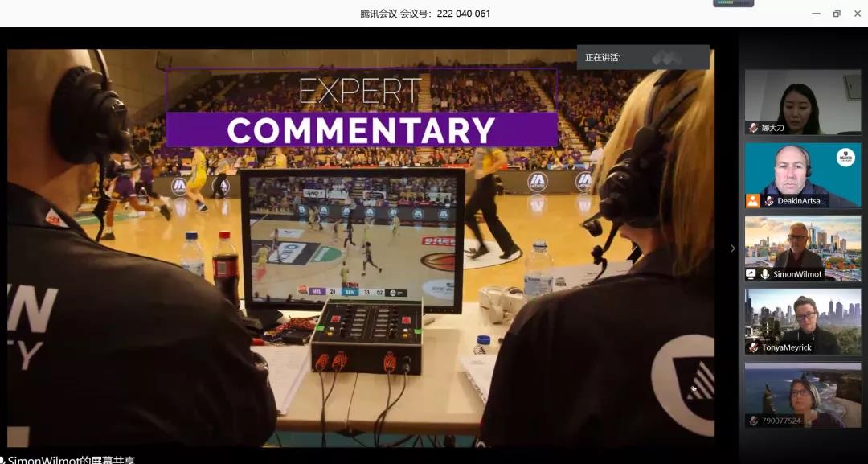Minimize the Tencent Meeting window
The height and width of the screenshot is (464, 868).
pyautogui.click(x=816, y=14)
